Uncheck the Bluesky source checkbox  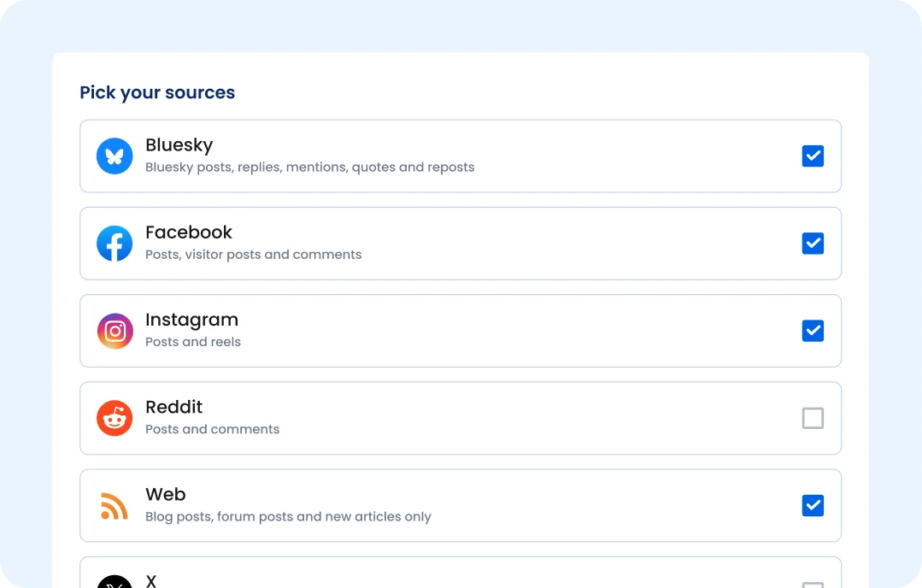[x=813, y=156]
